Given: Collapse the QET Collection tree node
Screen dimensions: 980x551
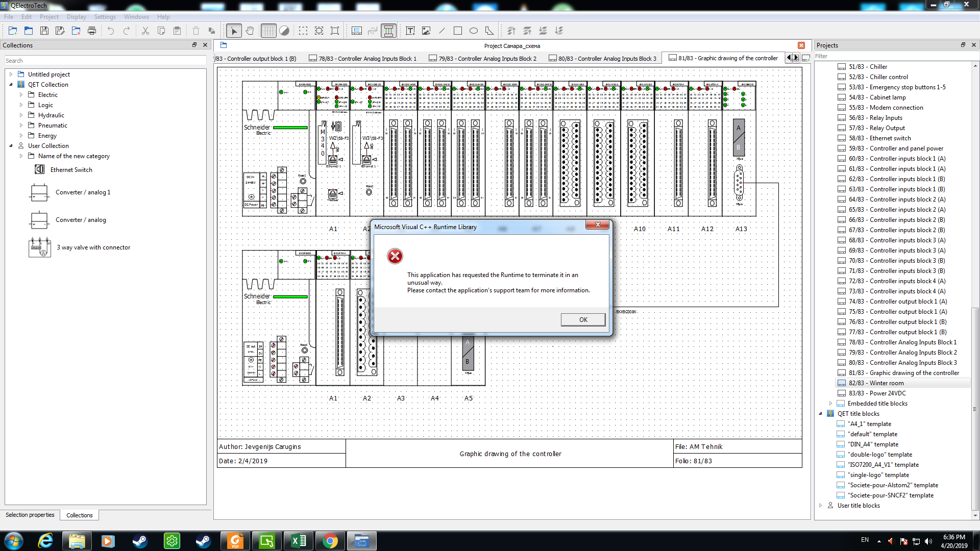Looking at the screenshot, I should [11, 85].
